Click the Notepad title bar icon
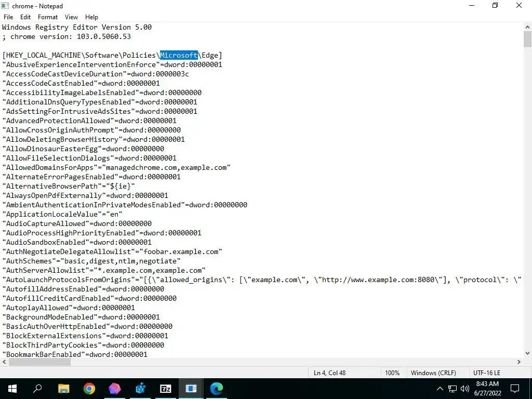 point(5,6)
